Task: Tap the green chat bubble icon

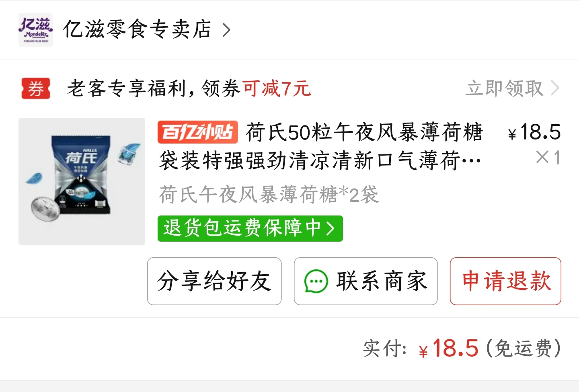Action: click(x=316, y=281)
